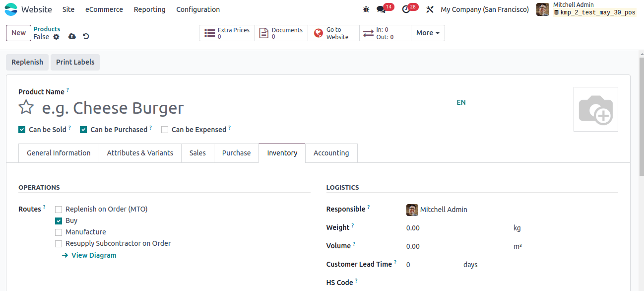Open the conversations chat icon
This screenshot has width=644, height=291.
[381, 9]
